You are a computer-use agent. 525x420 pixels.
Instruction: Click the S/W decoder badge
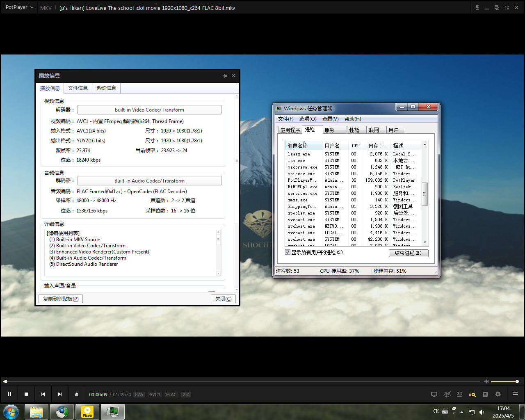tap(139, 395)
